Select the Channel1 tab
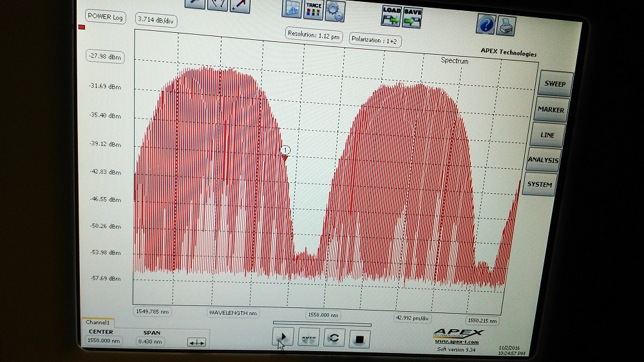This screenshot has width=644, height=362. pos(98,322)
